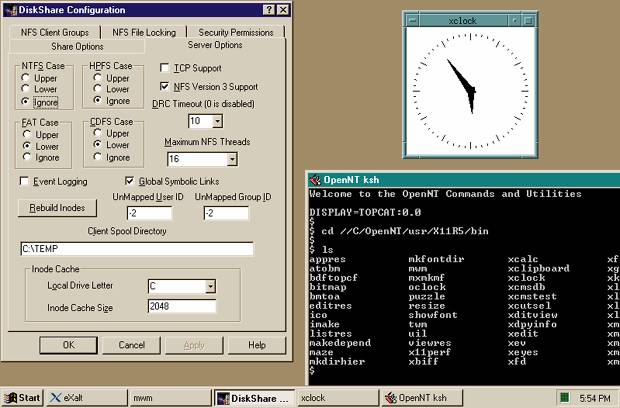Activate OpenNT ksh taskbar button
This screenshot has width=620, height=408.
coord(421,398)
